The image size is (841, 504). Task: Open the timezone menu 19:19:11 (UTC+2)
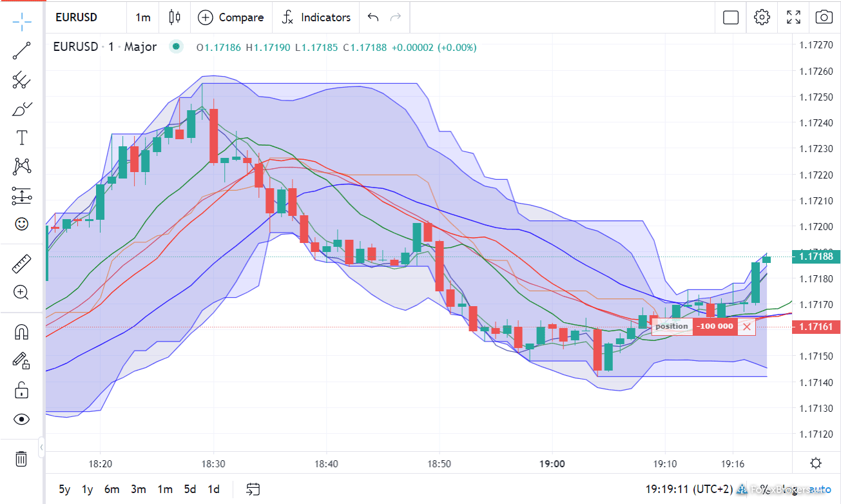688,489
